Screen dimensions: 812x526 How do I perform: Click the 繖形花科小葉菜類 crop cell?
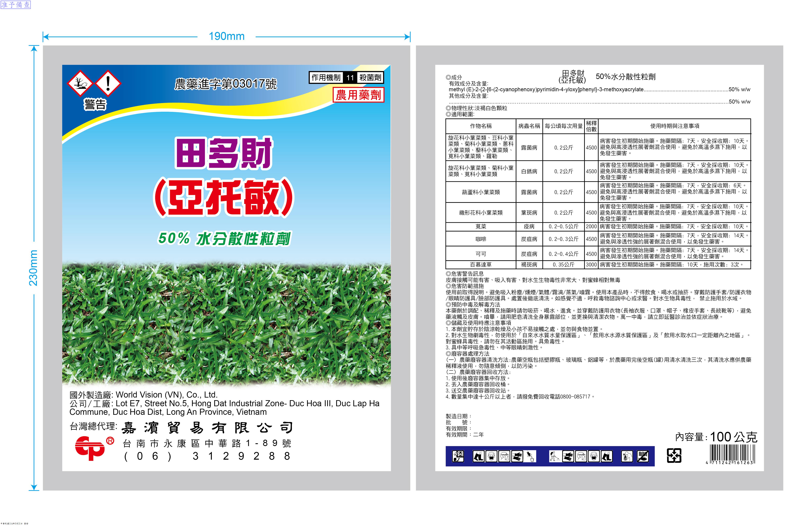(481, 213)
